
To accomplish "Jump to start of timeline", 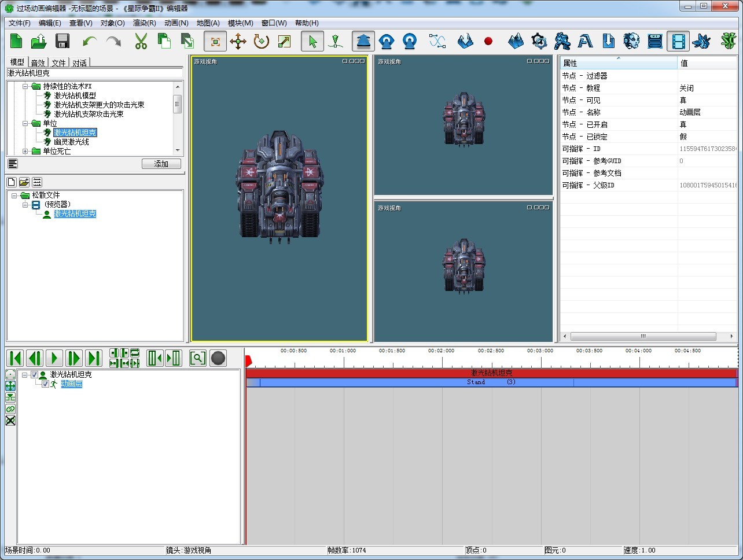I will pyautogui.click(x=16, y=358).
